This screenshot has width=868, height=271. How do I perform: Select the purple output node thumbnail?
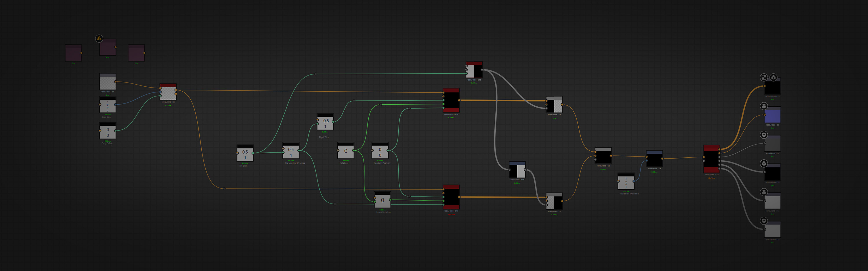click(x=772, y=115)
